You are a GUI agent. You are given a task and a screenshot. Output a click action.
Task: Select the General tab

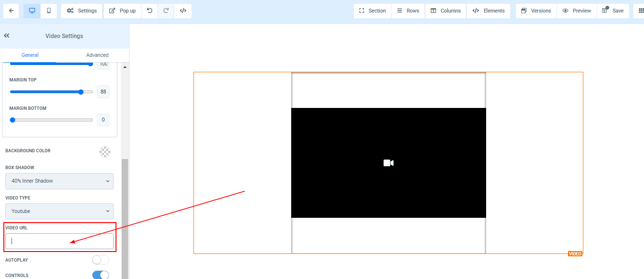point(30,55)
